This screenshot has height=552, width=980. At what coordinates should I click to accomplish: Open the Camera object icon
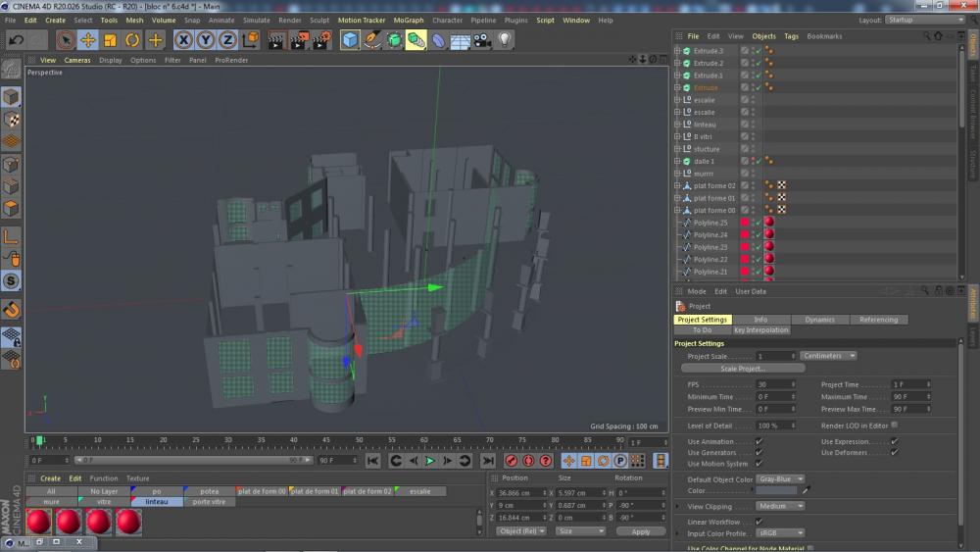pos(482,40)
